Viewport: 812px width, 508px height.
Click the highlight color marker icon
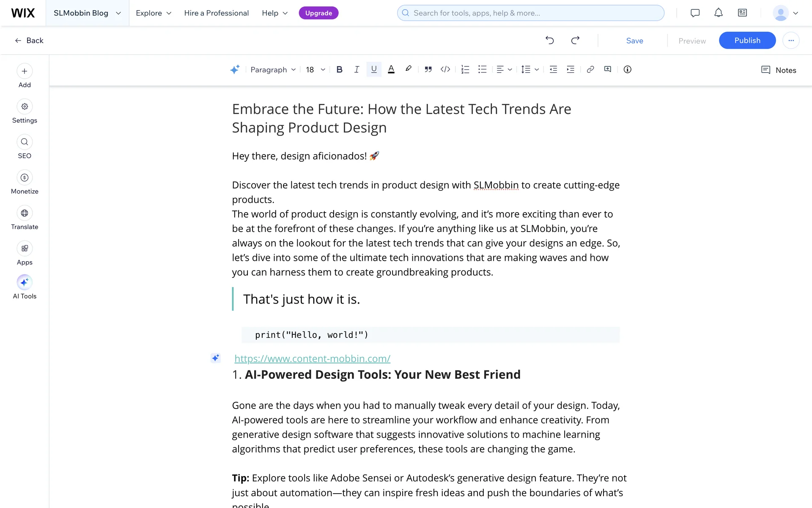click(x=408, y=69)
